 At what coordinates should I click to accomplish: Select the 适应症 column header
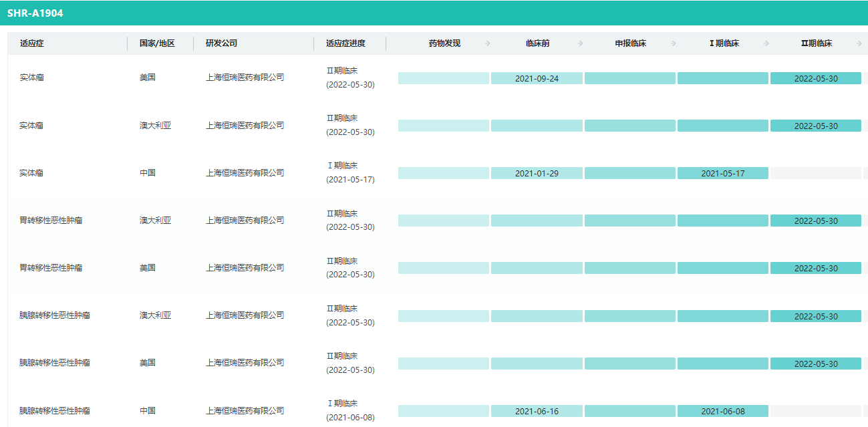pos(32,43)
